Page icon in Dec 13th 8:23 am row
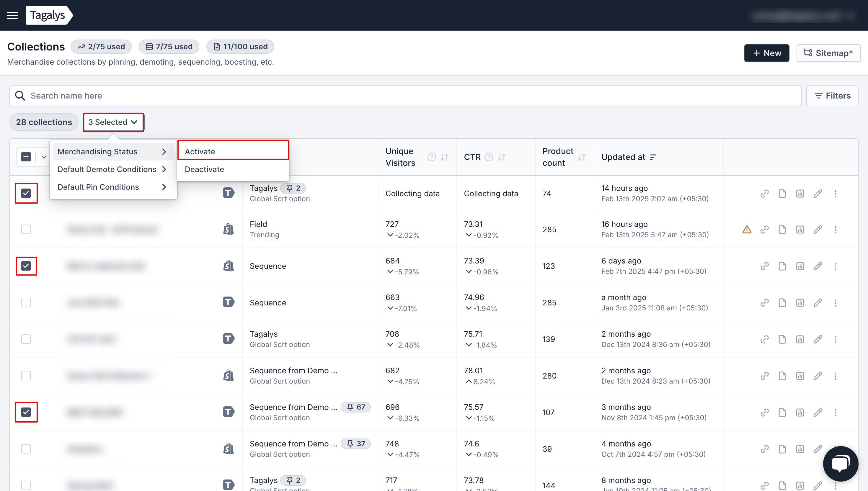This screenshot has height=491, width=868. [782, 376]
